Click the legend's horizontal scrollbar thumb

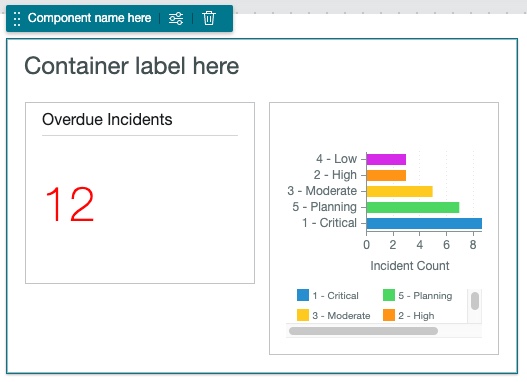363,331
